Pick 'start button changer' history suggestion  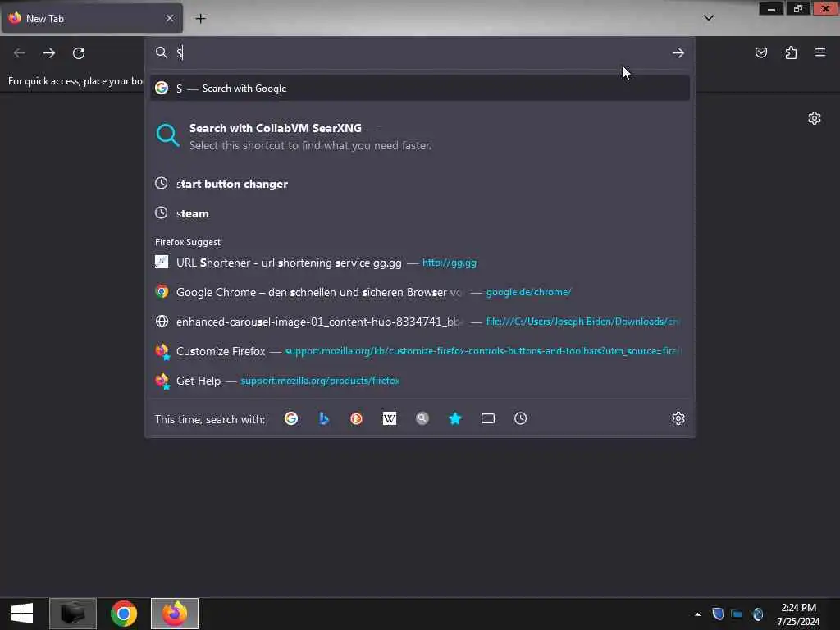(420, 184)
